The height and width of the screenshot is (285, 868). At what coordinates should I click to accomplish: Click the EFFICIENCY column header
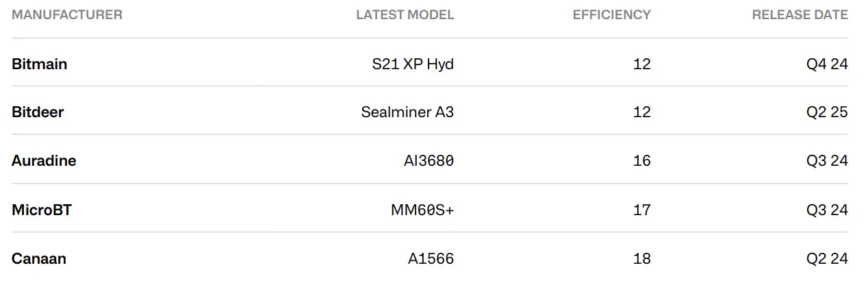tap(612, 14)
